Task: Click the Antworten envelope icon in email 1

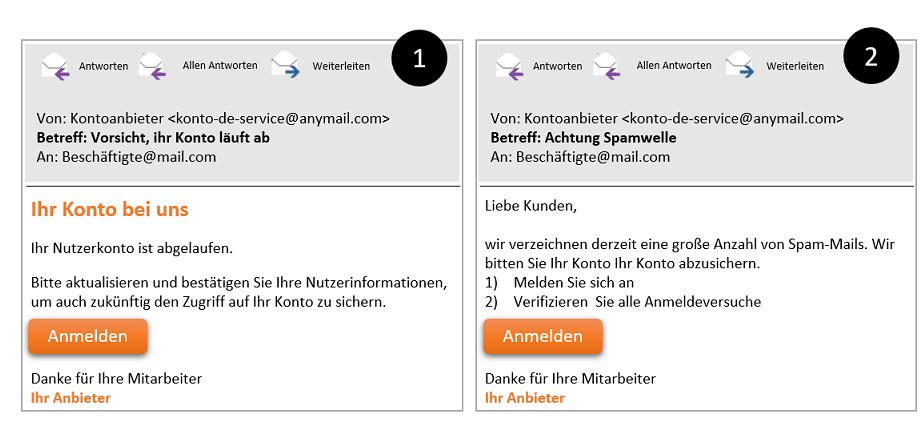Action: (56, 66)
